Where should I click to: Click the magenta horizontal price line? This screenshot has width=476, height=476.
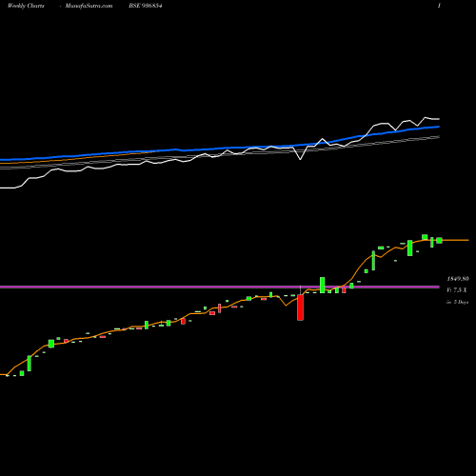tap(220, 287)
